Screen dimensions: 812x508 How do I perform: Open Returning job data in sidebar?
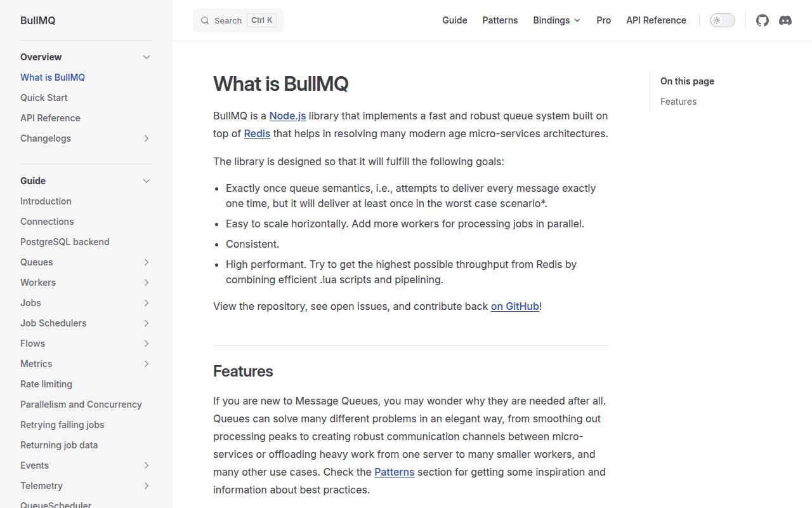59,445
